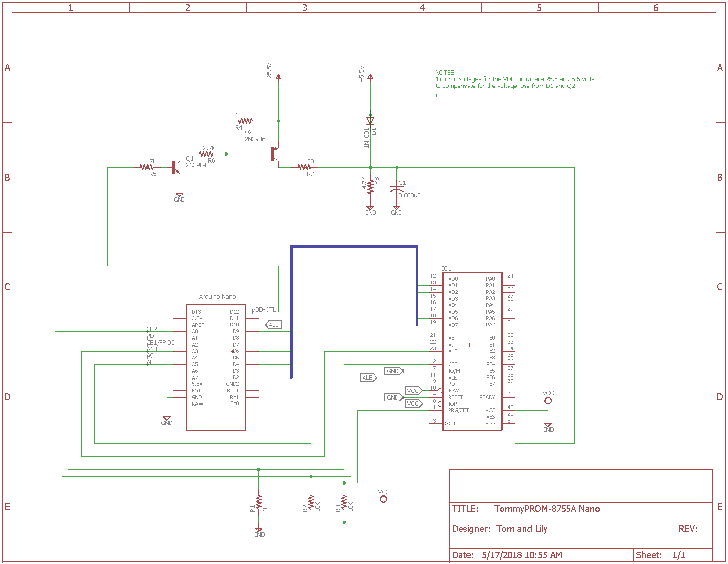The width and height of the screenshot is (728, 564).
Task: Select the R8 resistor symbol
Action: point(370,186)
